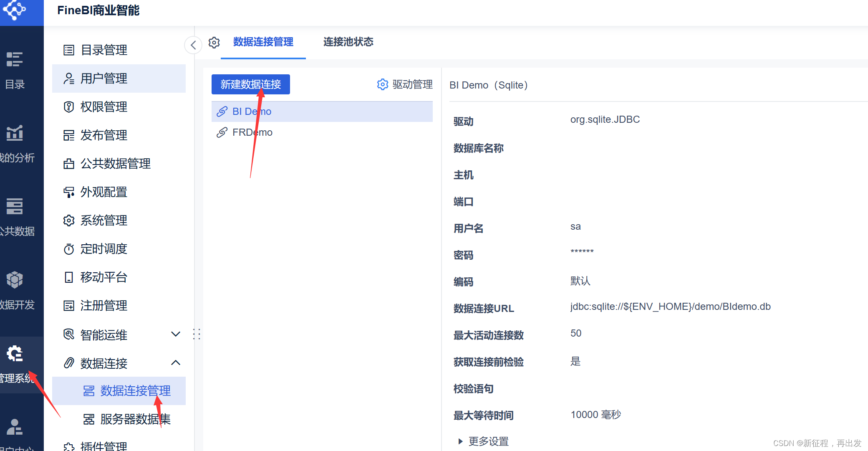Click the jdbc:sqlite connection URL value

pyautogui.click(x=670, y=307)
